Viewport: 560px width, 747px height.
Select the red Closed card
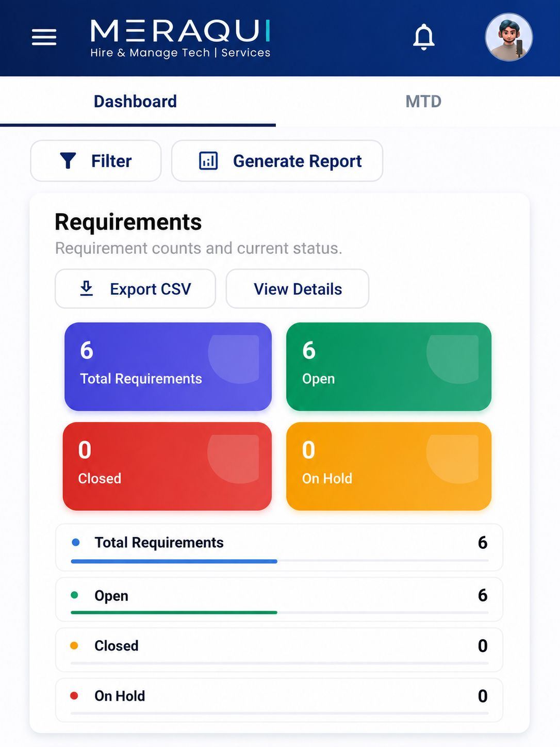(167, 466)
